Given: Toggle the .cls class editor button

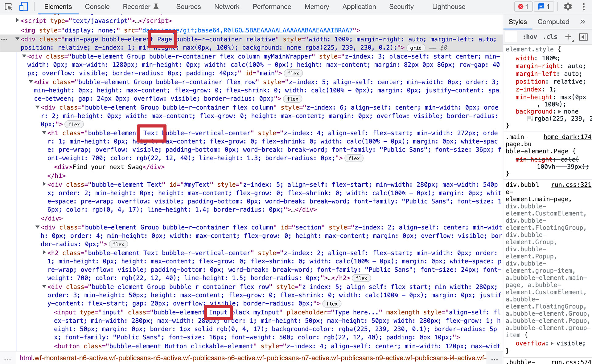Looking at the screenshot, I should [x=550, y=37].
